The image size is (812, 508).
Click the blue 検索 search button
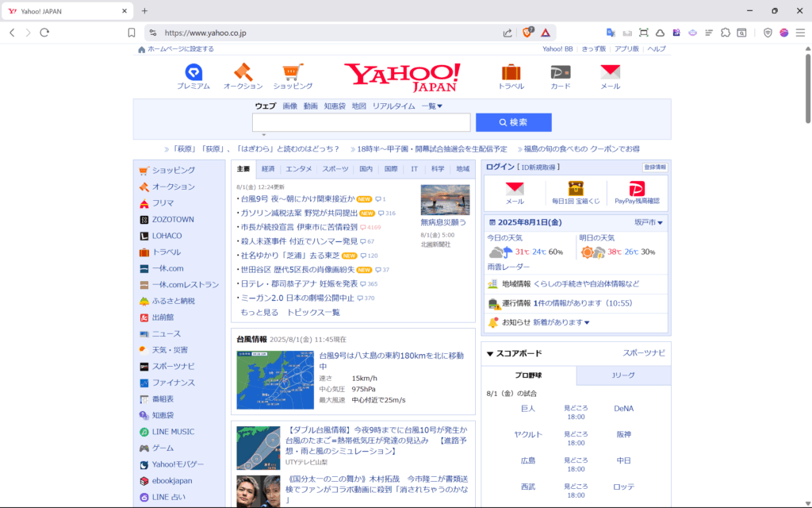tap(514, 122)
